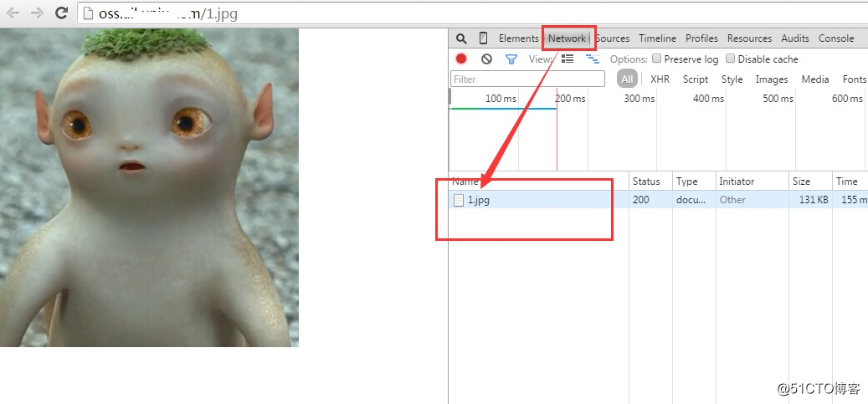
Task: Select large request rows list view
Action: tap(568, 58)
